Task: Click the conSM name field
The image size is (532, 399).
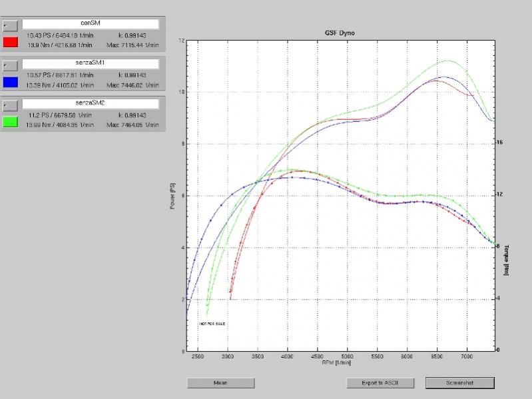Action: [91, 24]
